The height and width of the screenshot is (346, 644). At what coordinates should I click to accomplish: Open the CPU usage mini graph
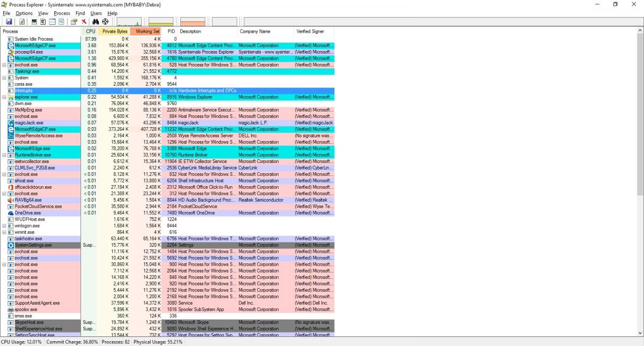(129, 21)
